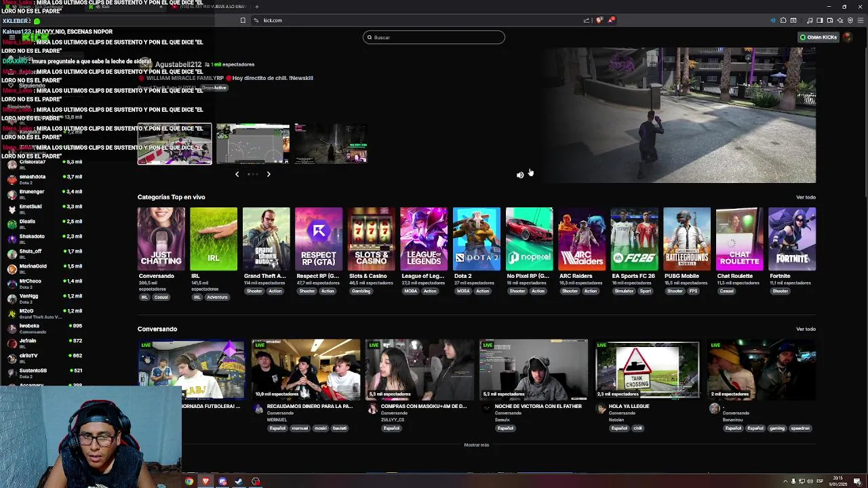Screen dimensions: 868x488
Task: Open the Brave Shields icon
Action: [599, 20]
